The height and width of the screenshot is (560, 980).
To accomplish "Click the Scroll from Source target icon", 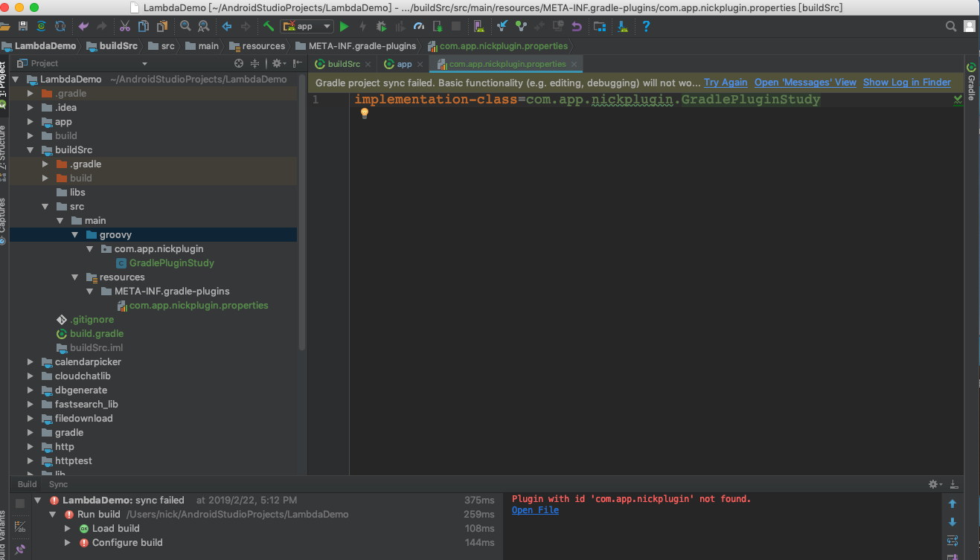I will pyautogui.click(x=239, y=63).
